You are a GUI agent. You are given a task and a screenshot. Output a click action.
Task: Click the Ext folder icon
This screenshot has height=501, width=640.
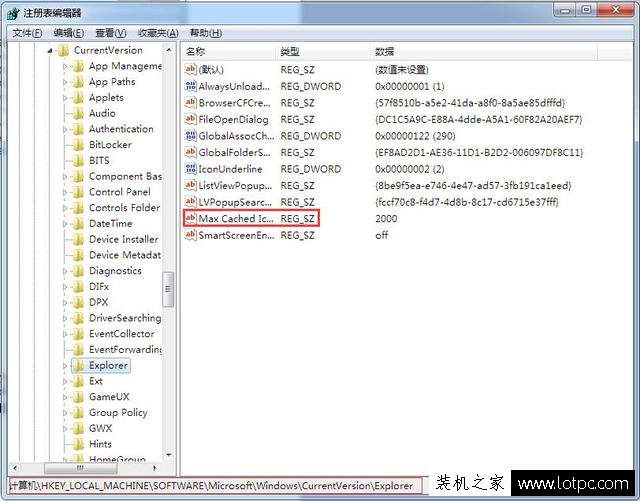pos(78,381)
